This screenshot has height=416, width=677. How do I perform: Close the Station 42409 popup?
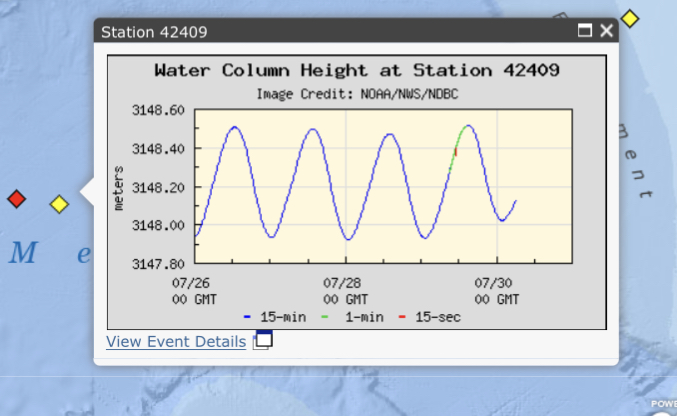point(606,31)
